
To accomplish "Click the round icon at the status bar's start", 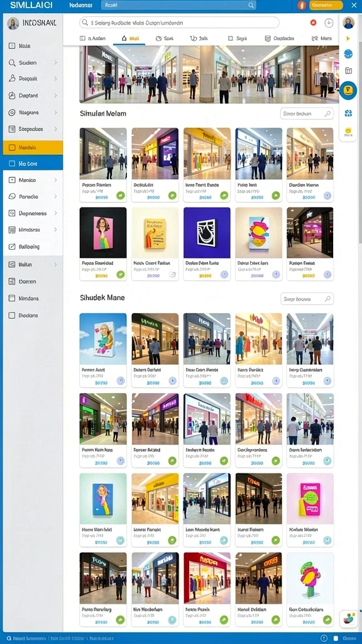I will point(9,639).
